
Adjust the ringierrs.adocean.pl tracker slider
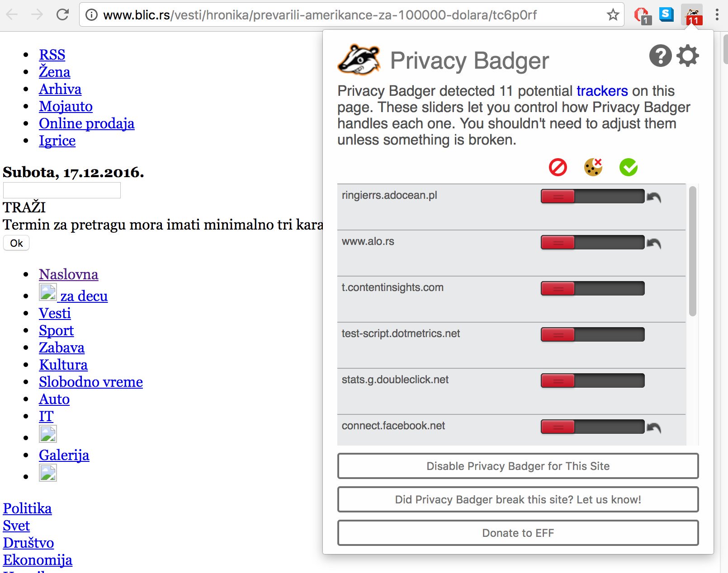click(x=592, y=196)
